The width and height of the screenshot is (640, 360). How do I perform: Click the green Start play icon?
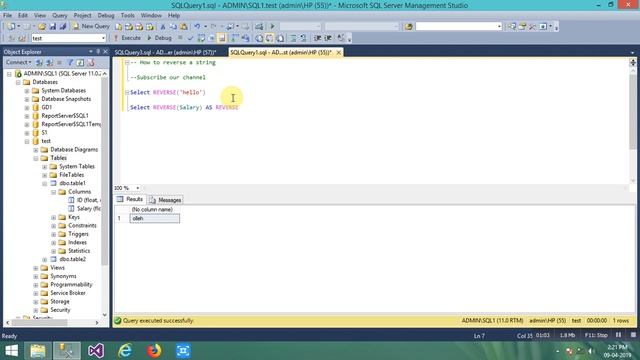tap(272, 27)
